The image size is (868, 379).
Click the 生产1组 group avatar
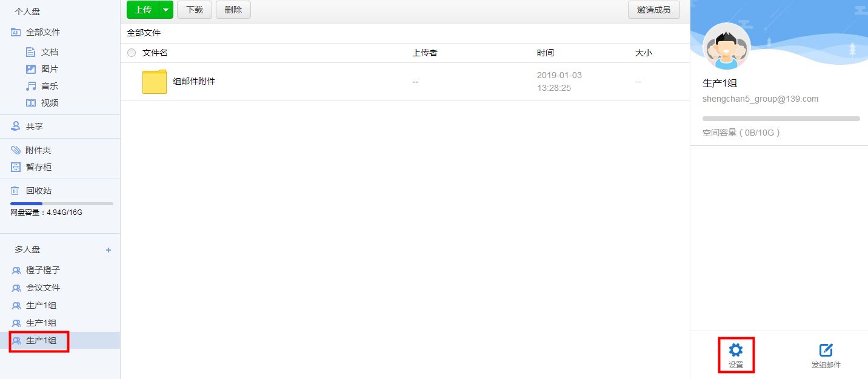[726, 47]
